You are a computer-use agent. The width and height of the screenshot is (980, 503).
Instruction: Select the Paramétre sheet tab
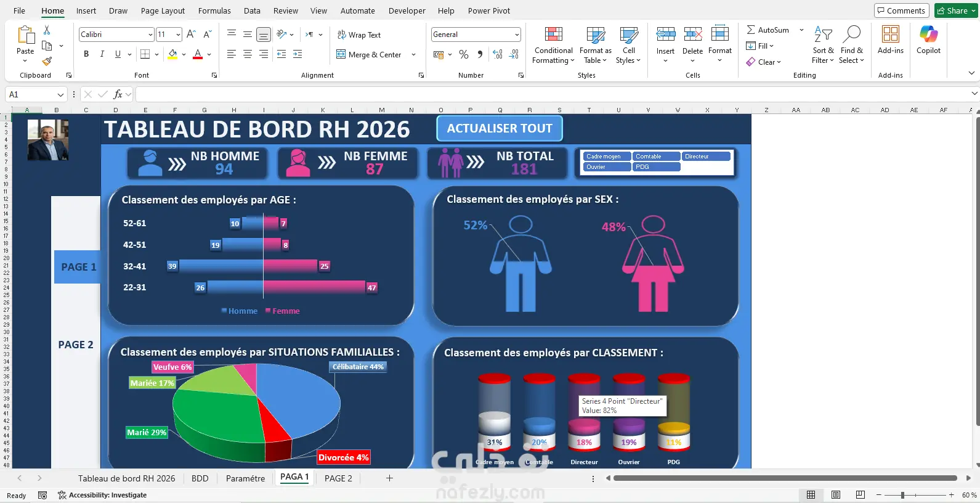click(245, 478)
